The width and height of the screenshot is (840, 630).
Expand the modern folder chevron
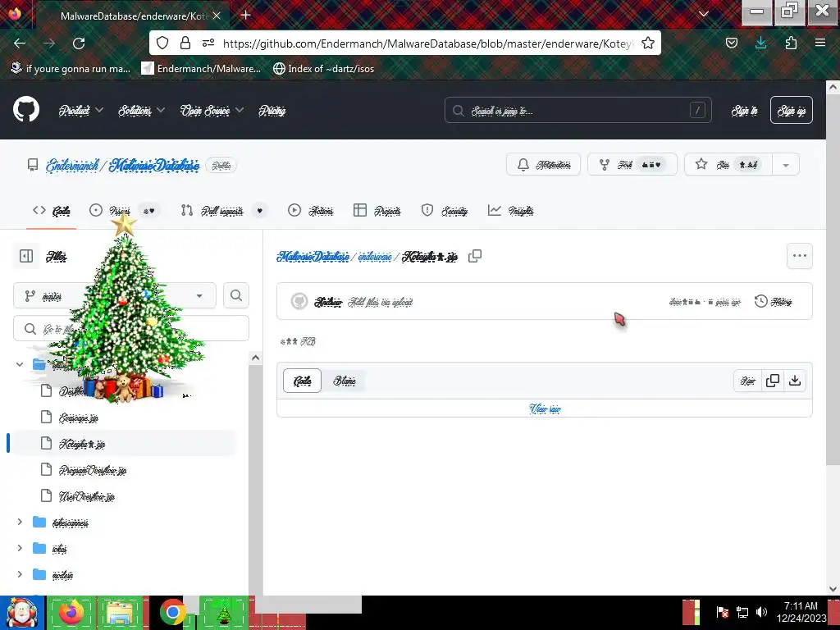(20, 574)
